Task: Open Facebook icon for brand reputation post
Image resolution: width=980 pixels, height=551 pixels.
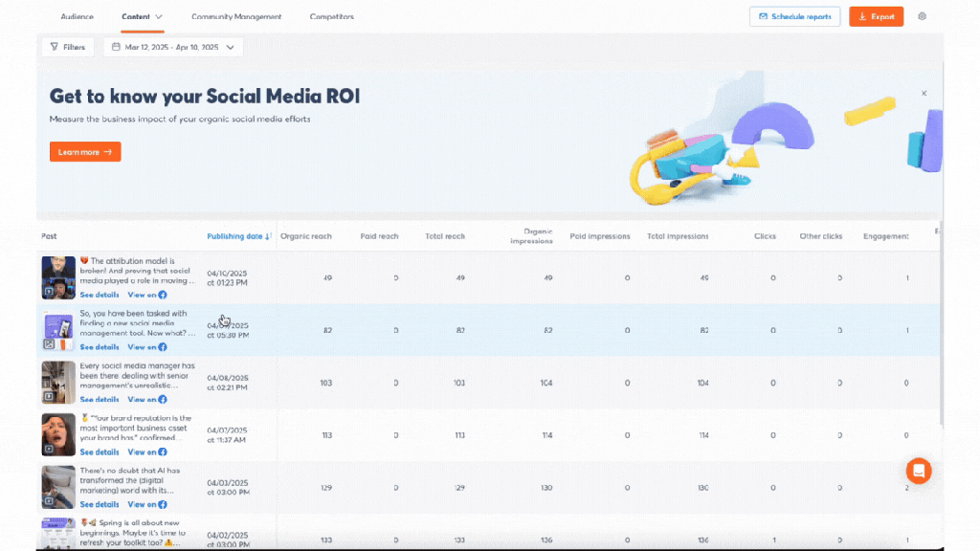Action: 163,452
